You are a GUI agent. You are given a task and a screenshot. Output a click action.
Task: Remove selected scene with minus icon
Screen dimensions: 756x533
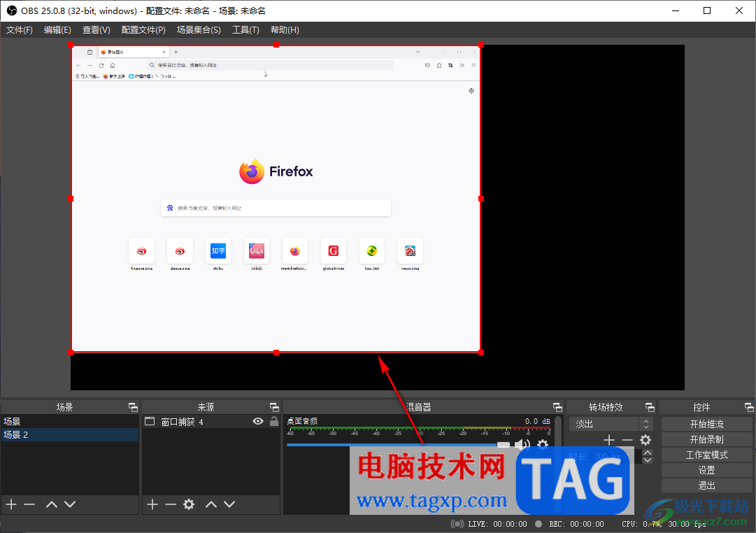coord(29,504)
